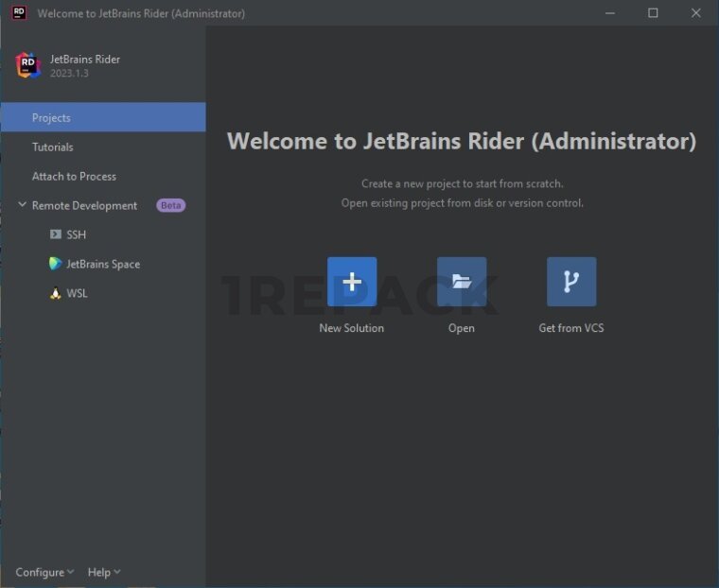
Task: Click the Open folder icon
Action: (x=462, y=282)
